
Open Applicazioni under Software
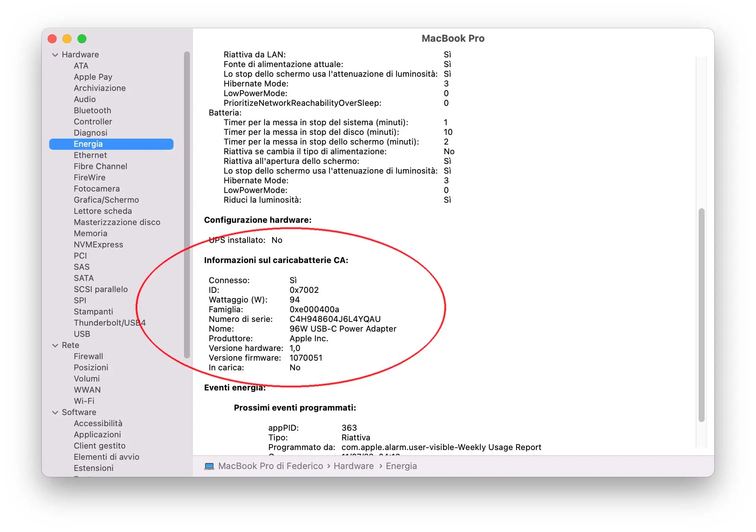97,434
